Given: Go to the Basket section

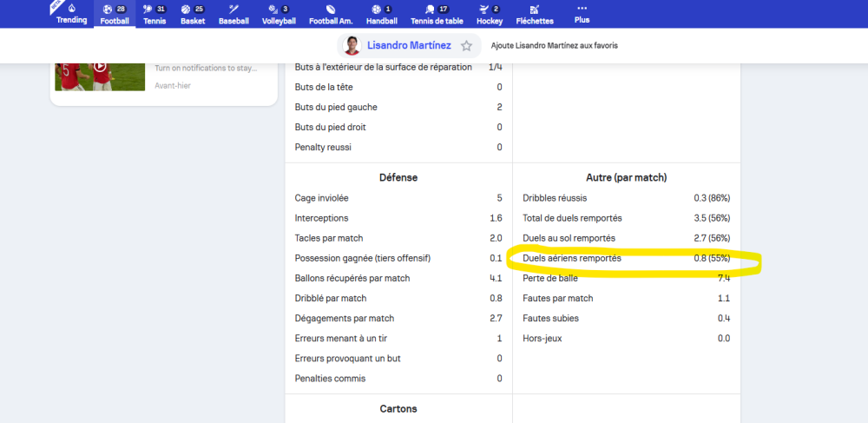Looking at the screenshot, I should pyautogui.click(x=193, y=14).
